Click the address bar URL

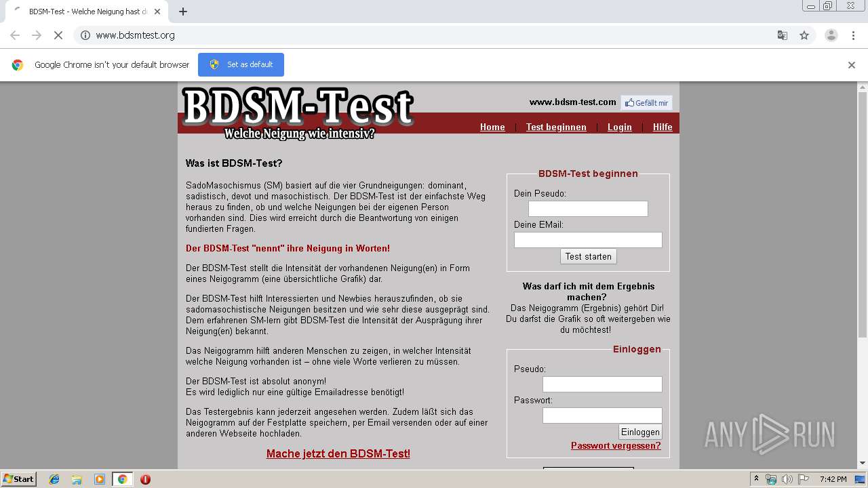click(x=135, y=35)
